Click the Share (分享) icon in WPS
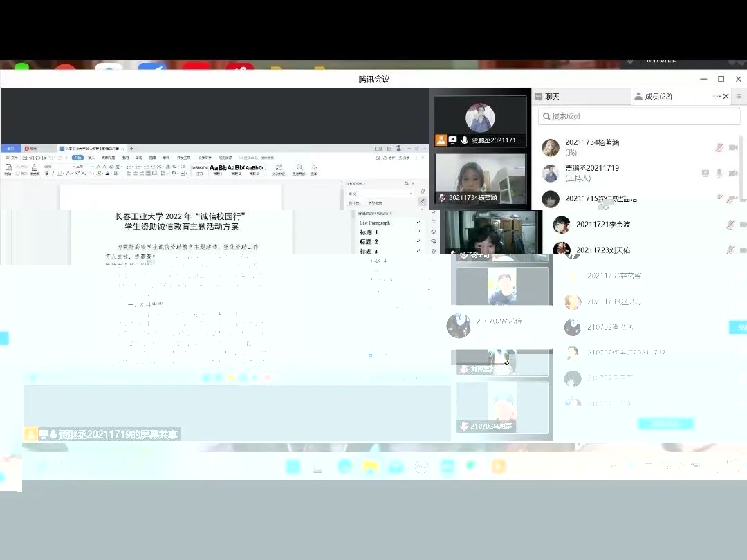Image resolution: width=747 pixels, height=560 pixels. [x=403, y=158]
